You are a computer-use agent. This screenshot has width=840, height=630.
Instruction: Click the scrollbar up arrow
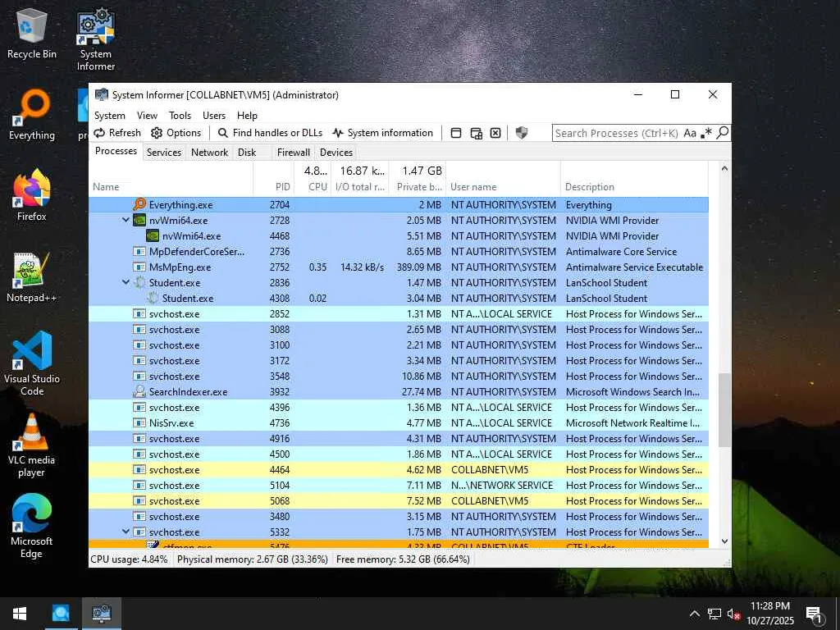point(724,168)
